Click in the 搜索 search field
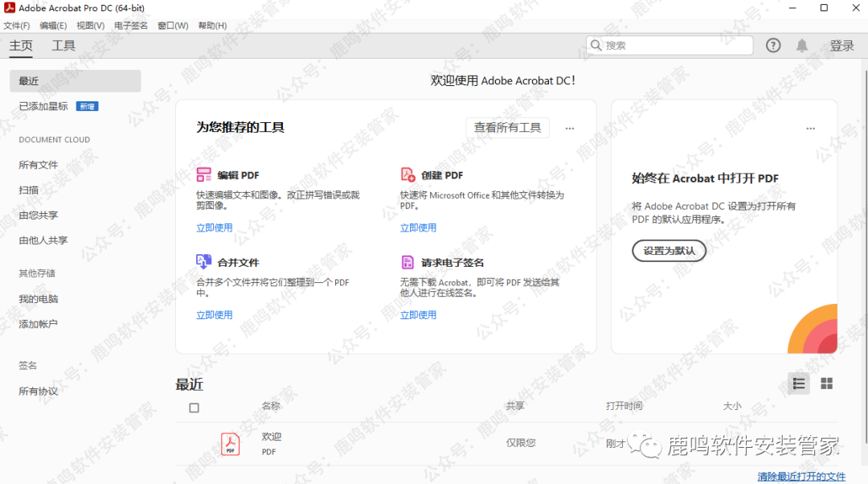868x484 pixels. tap(675, 46)
